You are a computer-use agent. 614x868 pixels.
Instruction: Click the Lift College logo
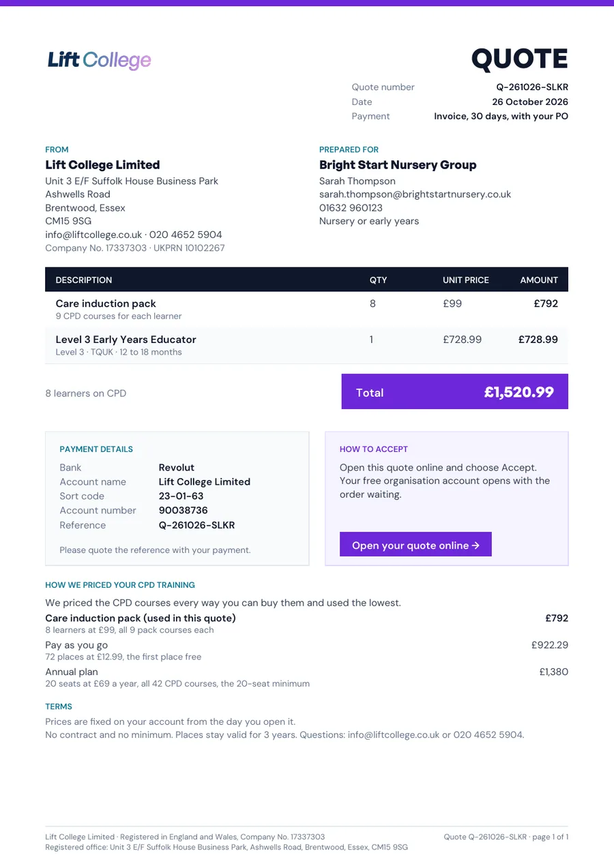(100, 60)
